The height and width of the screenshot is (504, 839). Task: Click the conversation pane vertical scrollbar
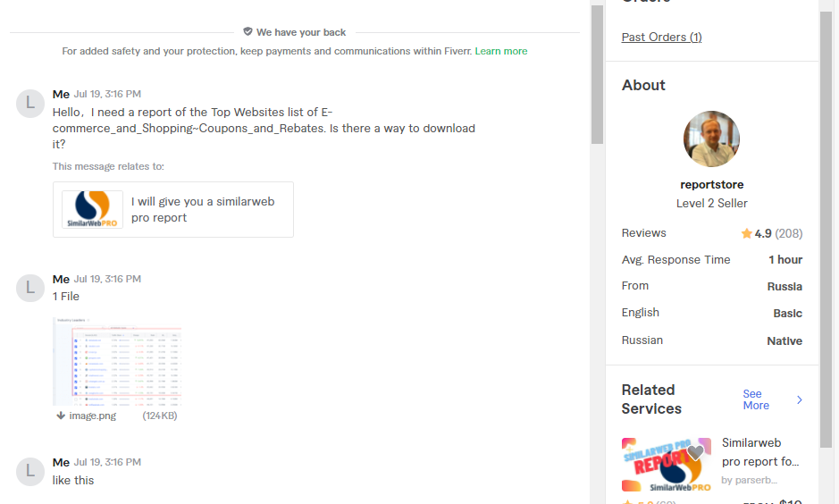(597, 75)
